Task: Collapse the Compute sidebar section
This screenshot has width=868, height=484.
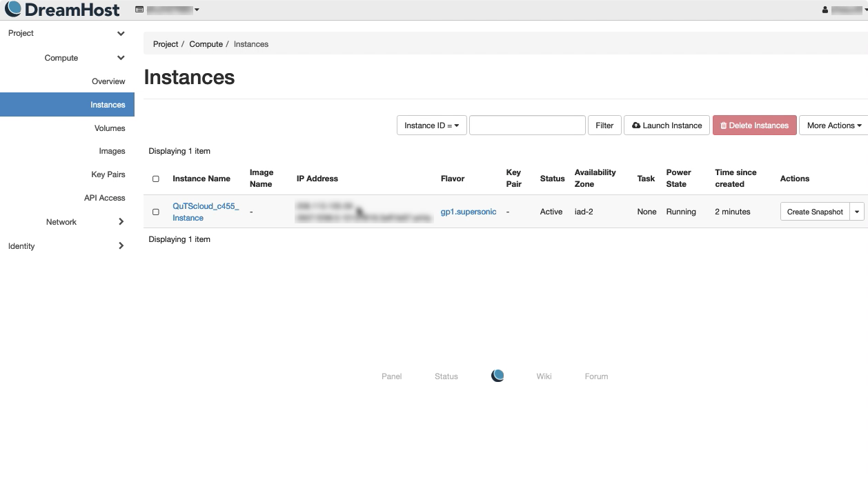Action: (x=121, y=58)
